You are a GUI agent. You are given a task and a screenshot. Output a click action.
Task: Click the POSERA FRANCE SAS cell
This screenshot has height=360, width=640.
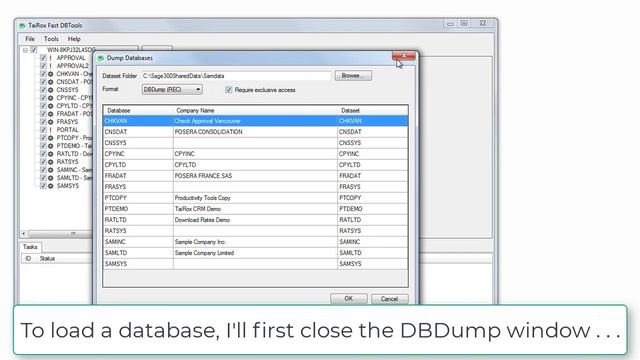(256, 176)
